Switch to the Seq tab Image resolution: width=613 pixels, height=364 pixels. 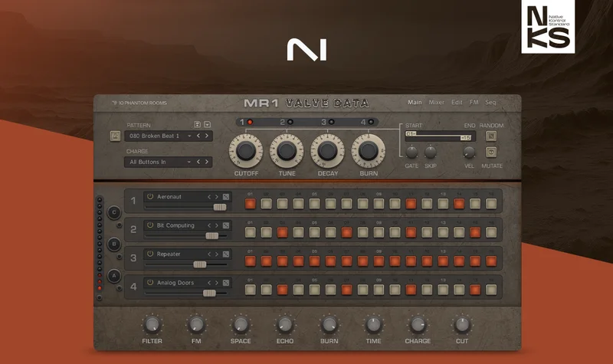(x=490, y=103)
